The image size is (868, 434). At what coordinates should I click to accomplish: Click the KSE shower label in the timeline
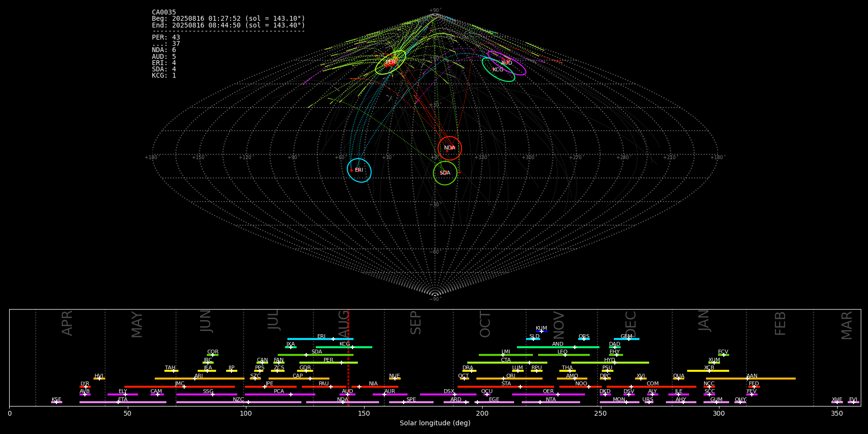56,400
